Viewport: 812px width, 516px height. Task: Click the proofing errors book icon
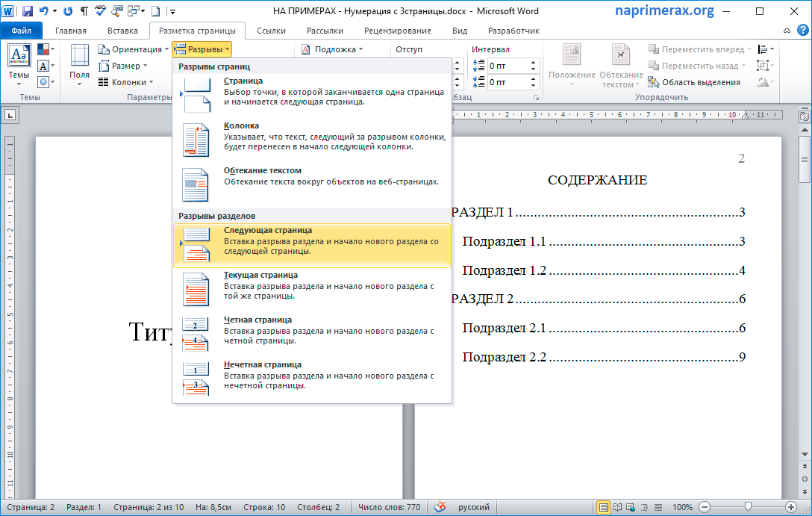[440, 507]
